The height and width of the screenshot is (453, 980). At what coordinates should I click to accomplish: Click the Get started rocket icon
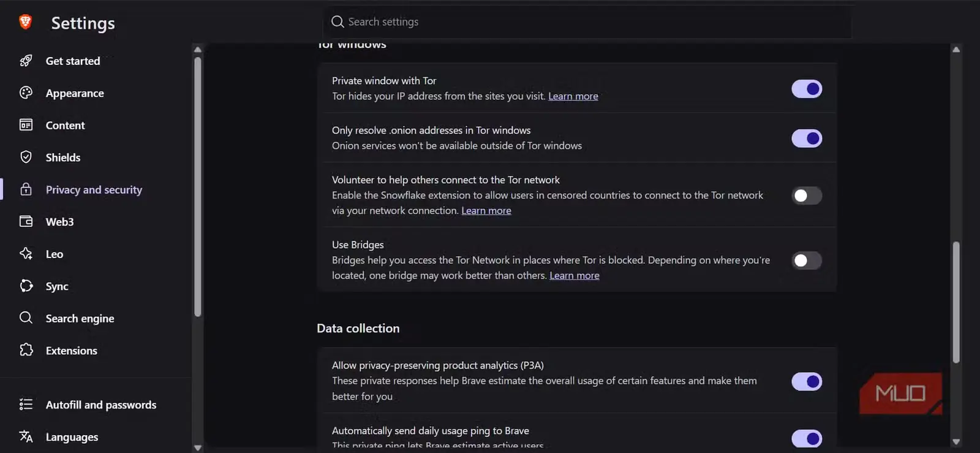point(26,61)
